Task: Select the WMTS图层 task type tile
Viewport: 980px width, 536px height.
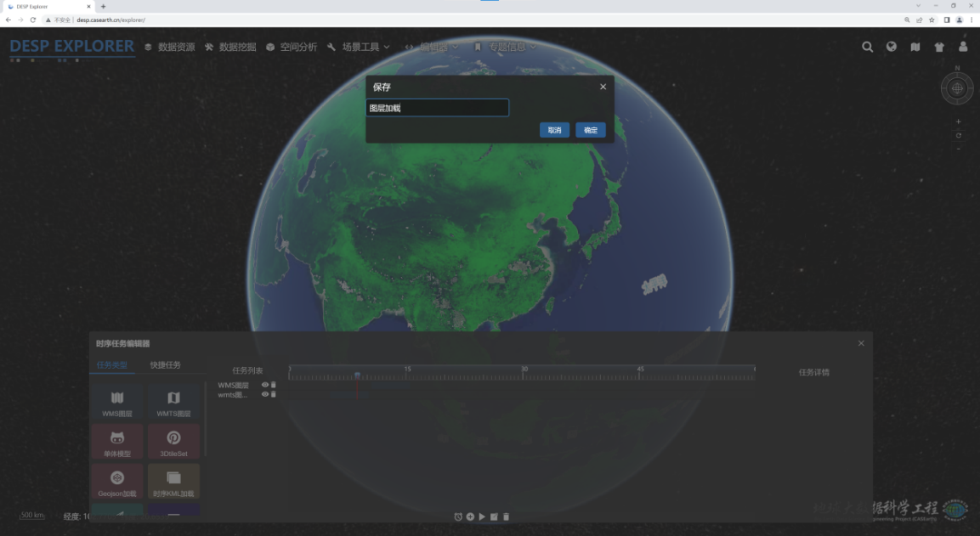Action: [173, 403]
